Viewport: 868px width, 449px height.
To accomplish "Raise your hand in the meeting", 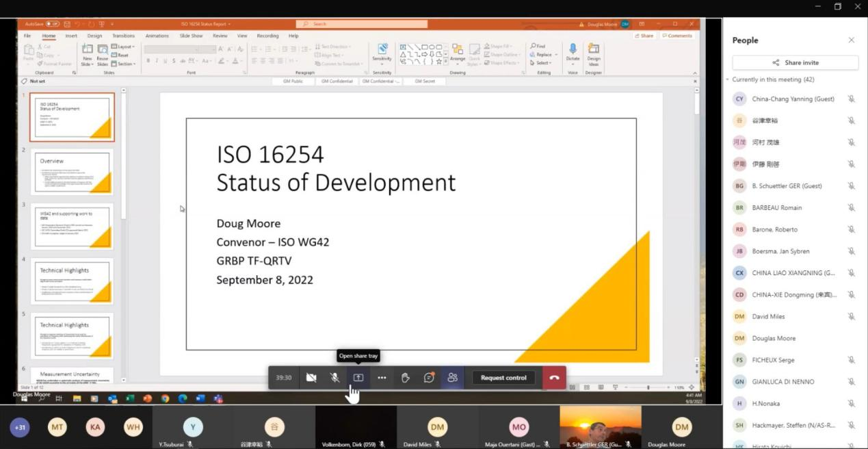I will (x=406, y=378).
